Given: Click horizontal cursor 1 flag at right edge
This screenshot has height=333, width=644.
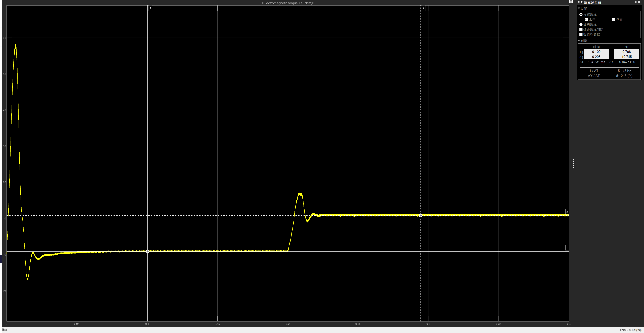Looking at the screenshot, I should (x=567, y=248).
